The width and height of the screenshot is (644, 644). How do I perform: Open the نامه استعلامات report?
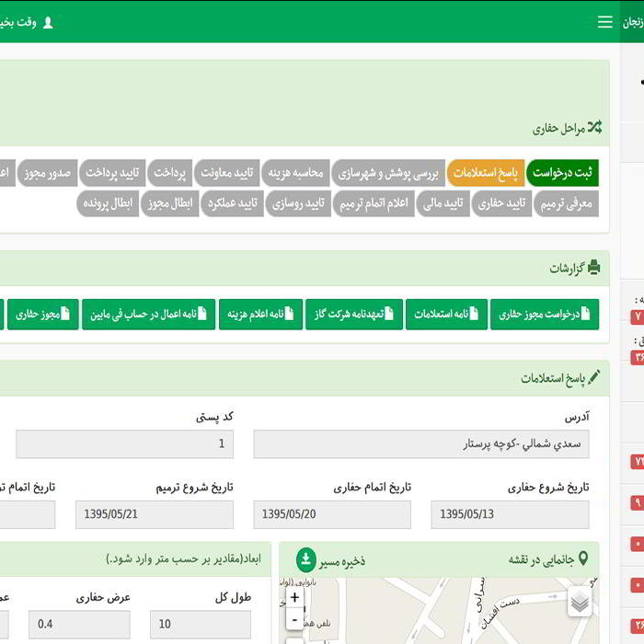coord(446,315)
